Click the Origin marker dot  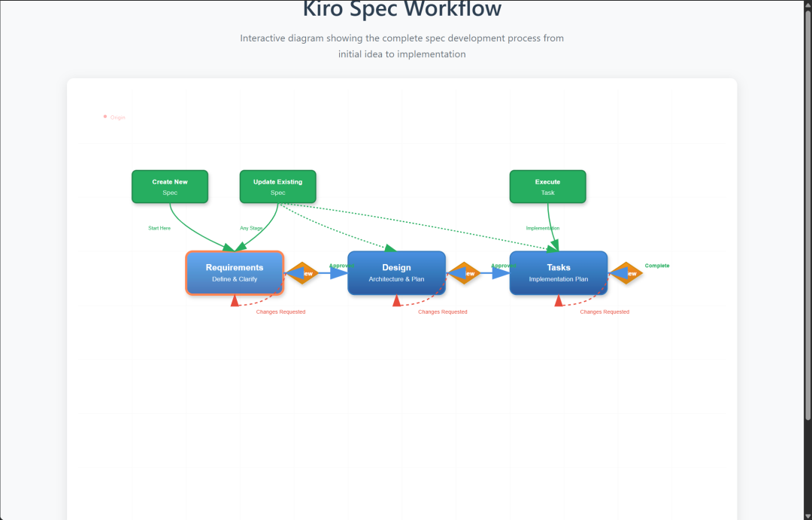(x=105, y=117)
